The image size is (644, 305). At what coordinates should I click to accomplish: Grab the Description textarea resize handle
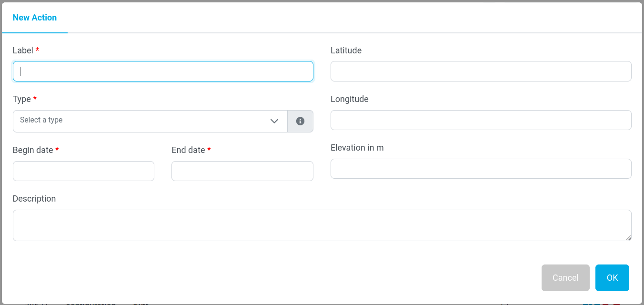click(x=628, y=238)
